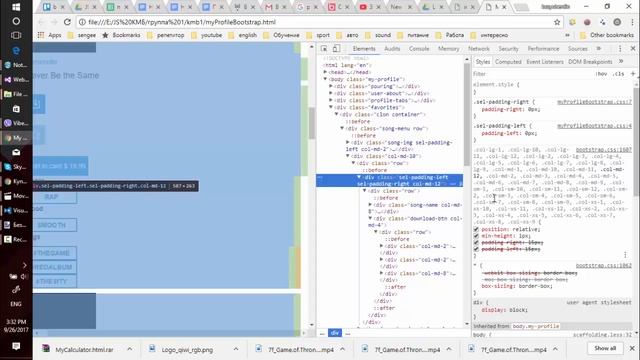Open the youtube bookmarks folder
The image size is (640, 360).
pyautogui.click(x=207, y=35)
